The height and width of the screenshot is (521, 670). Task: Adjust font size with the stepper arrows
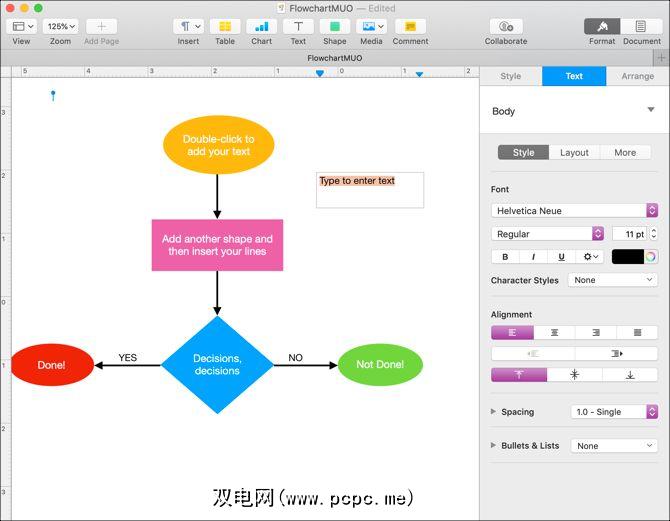653,234
